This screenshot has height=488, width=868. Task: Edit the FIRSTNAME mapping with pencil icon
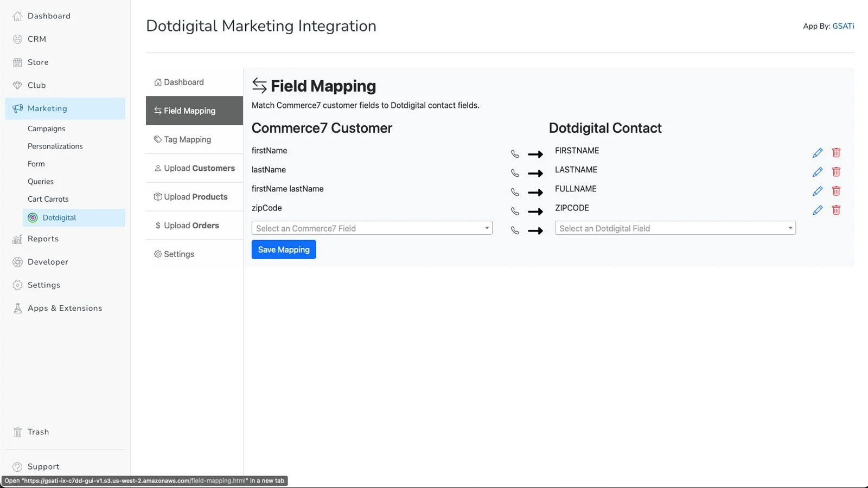(x=818, y=153)
